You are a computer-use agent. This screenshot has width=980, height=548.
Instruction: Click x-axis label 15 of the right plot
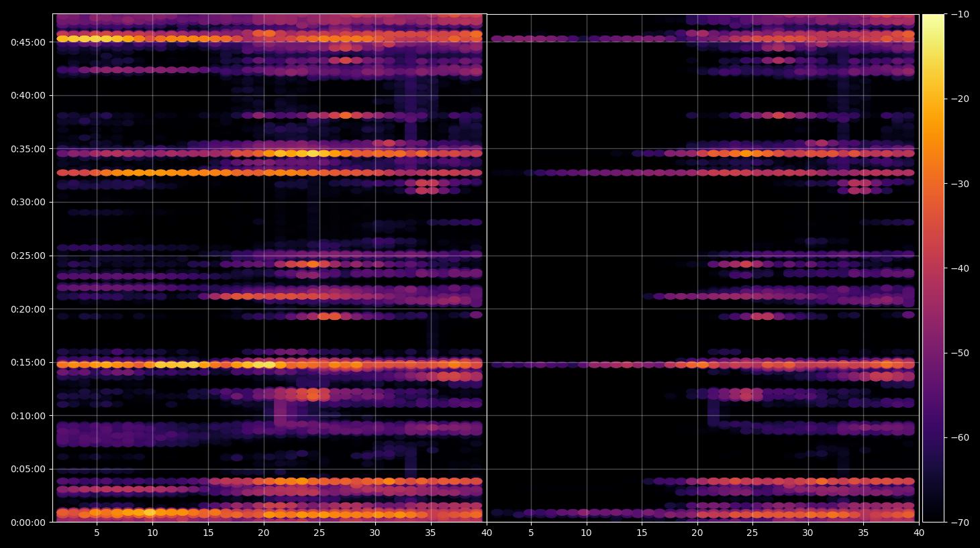click(x=642, y=533)
